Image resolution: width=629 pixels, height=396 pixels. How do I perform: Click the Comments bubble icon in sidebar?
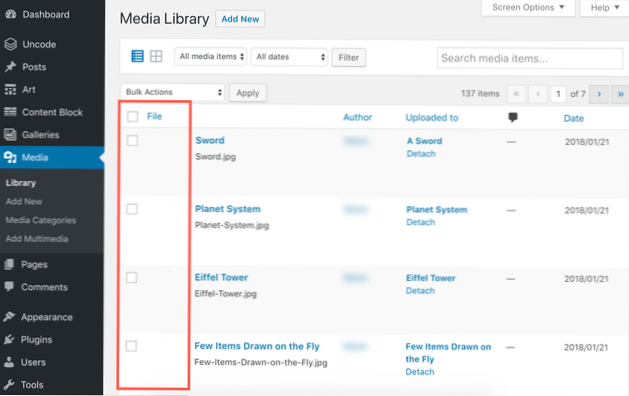click(9, 286)
